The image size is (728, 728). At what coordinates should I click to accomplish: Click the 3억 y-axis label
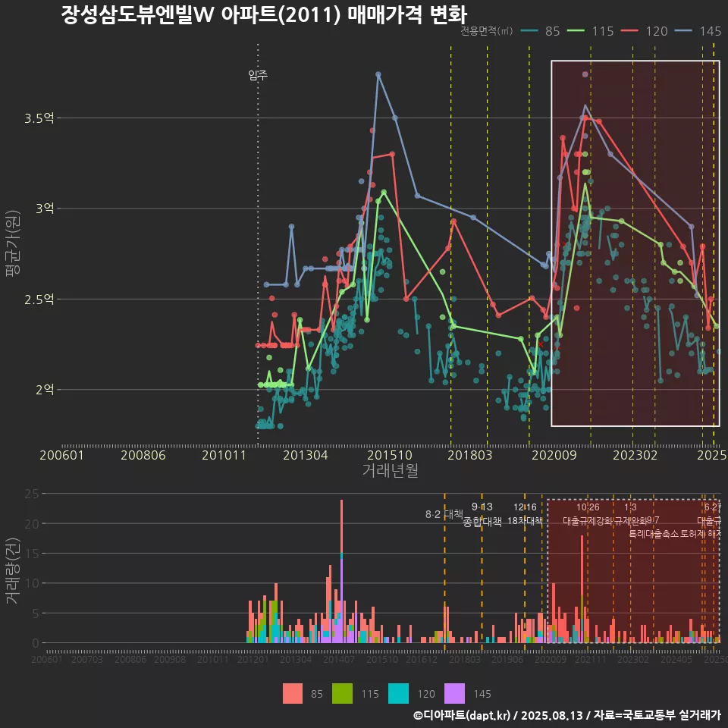45,208
